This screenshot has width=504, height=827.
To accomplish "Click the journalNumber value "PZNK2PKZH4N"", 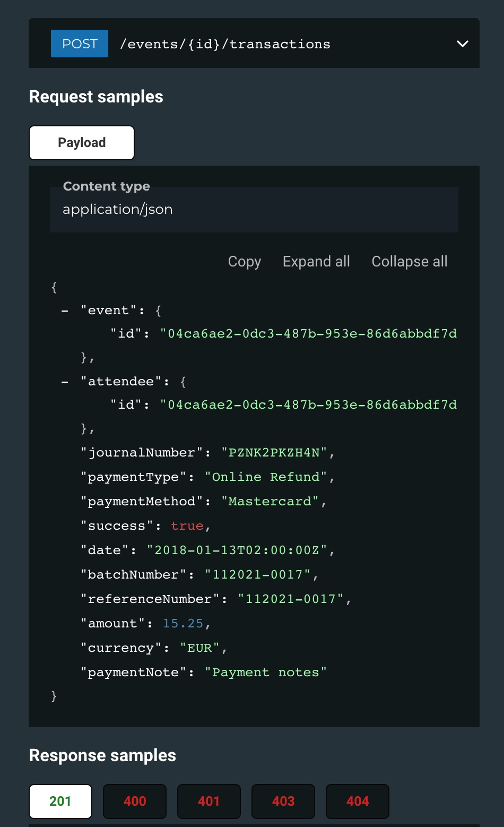I will coord(274,453).
